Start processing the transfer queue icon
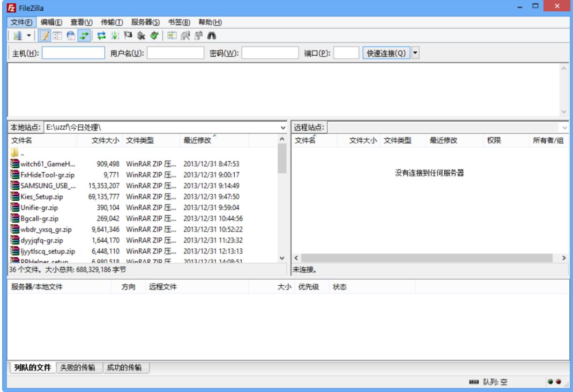 [115, 36]
